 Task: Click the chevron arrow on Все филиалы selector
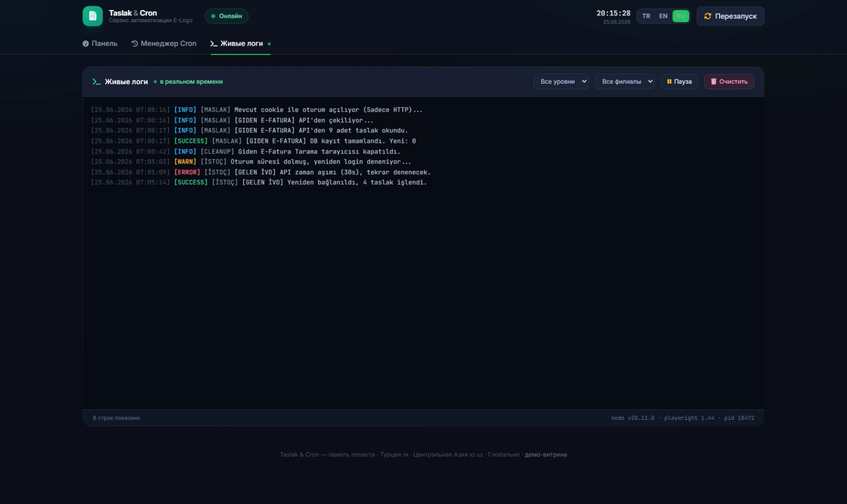pos(650,82)
